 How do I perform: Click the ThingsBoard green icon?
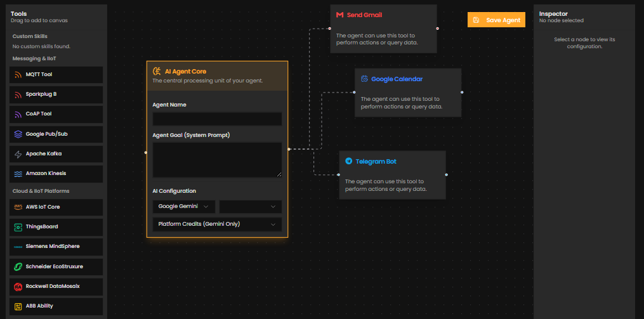pos(18,226)
